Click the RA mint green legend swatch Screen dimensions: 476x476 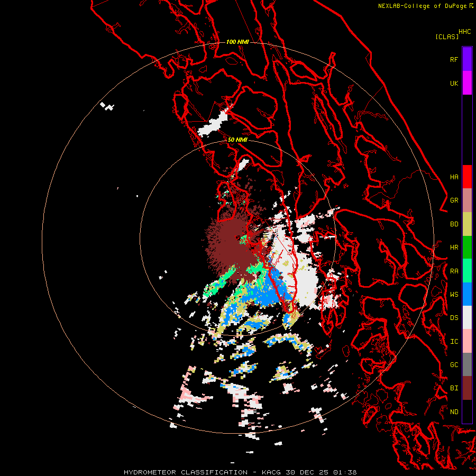click(467, 271)
